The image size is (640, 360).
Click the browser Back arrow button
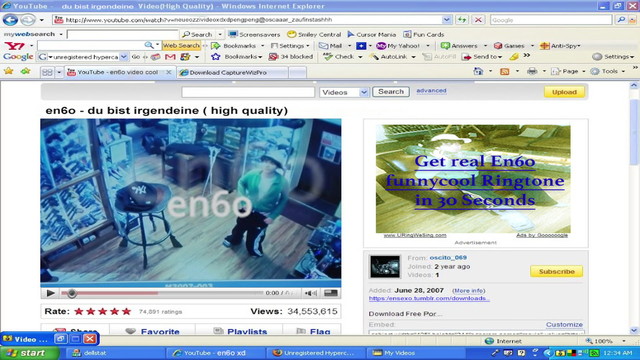[10, 20]
